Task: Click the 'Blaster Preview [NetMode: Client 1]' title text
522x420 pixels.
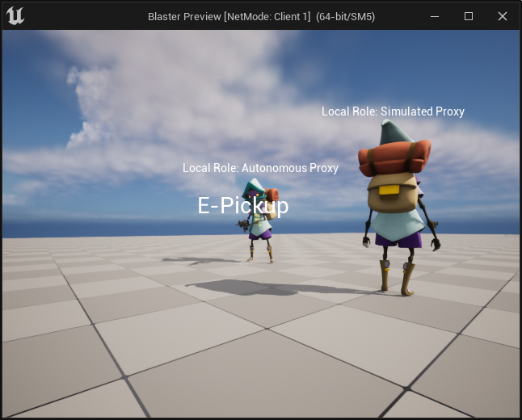Action: point(229,17)
